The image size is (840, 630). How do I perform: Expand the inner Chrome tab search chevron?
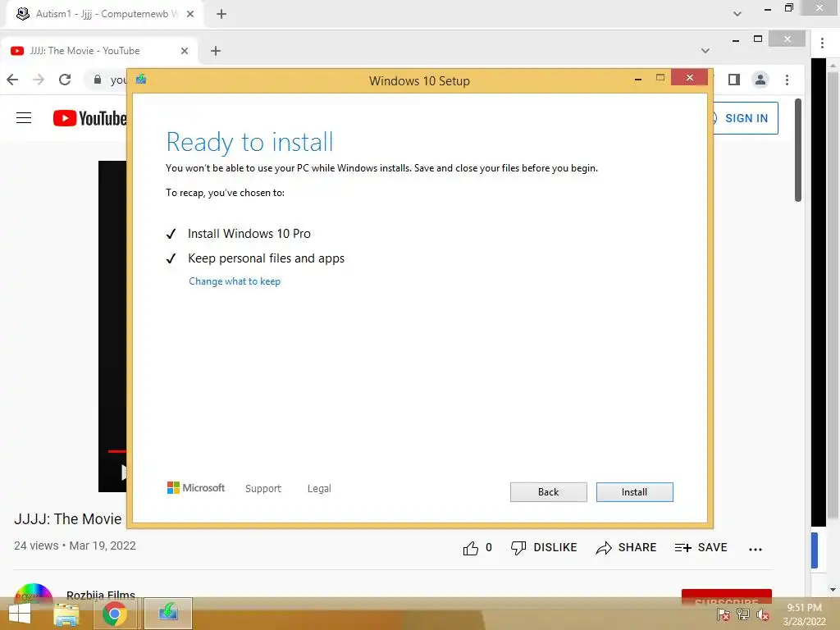click(705, 51)
